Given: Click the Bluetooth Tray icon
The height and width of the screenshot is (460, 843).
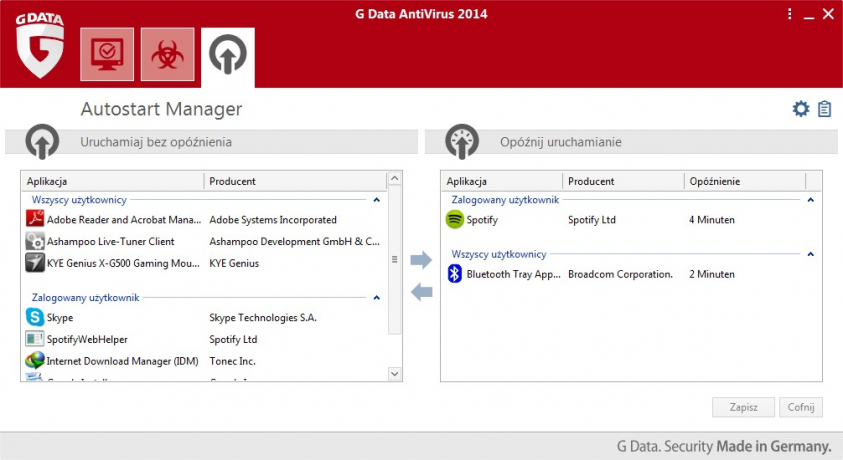Looking at the screenshot, I should pos(455,274).
